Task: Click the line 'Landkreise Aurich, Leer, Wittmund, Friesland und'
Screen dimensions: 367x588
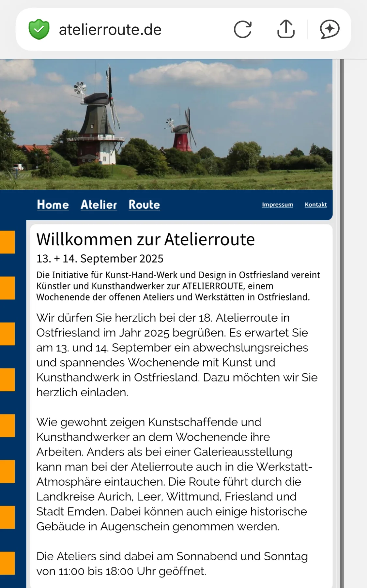Action: pos(166,496)
